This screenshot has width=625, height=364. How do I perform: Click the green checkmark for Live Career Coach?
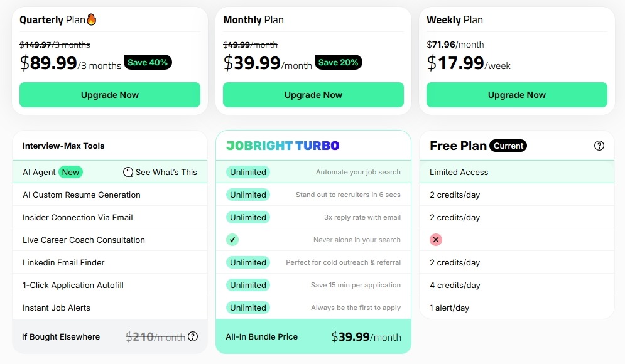232,240
